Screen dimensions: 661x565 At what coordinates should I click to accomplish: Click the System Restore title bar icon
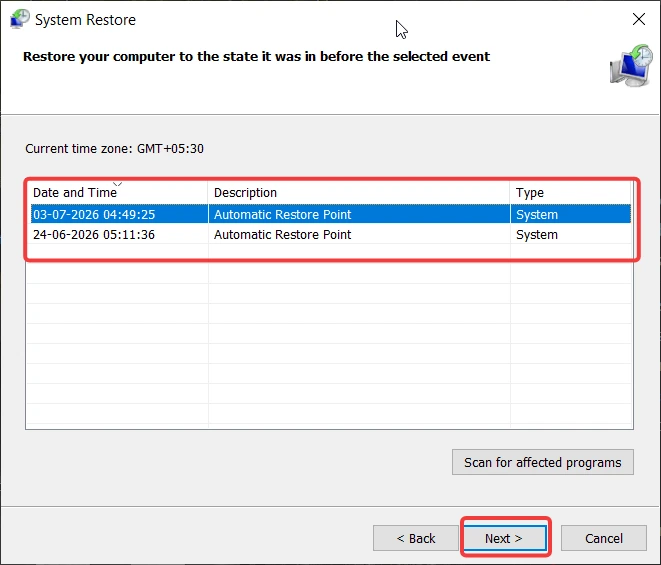point(20,19)
